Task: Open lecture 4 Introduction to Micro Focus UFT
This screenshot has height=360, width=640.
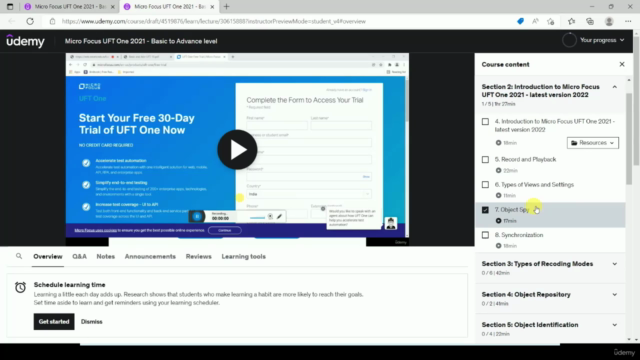Action: coord(555,125)
